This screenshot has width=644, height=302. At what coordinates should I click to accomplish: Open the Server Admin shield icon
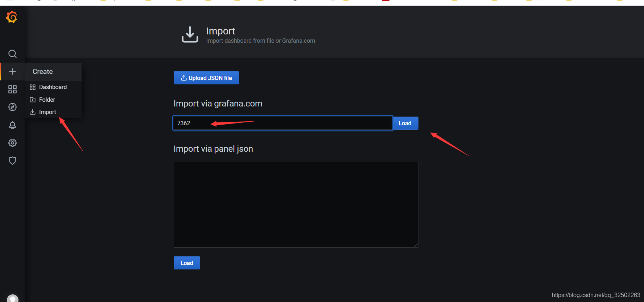click(x=12, y=160)
